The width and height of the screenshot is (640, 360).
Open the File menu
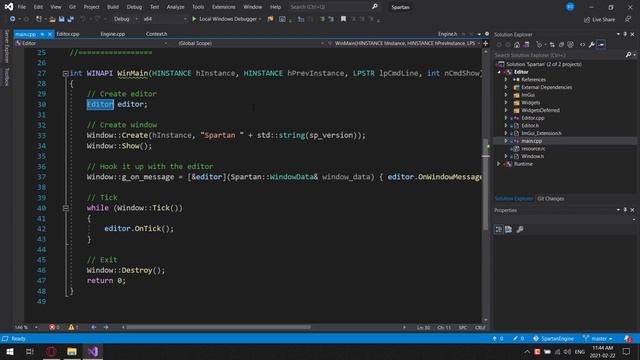(x=22, y=7)
